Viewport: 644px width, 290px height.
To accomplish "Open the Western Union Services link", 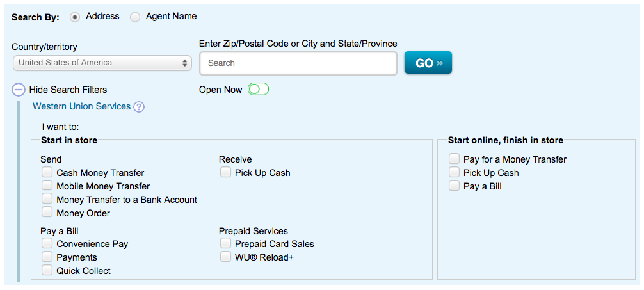I will click(81, 106).
